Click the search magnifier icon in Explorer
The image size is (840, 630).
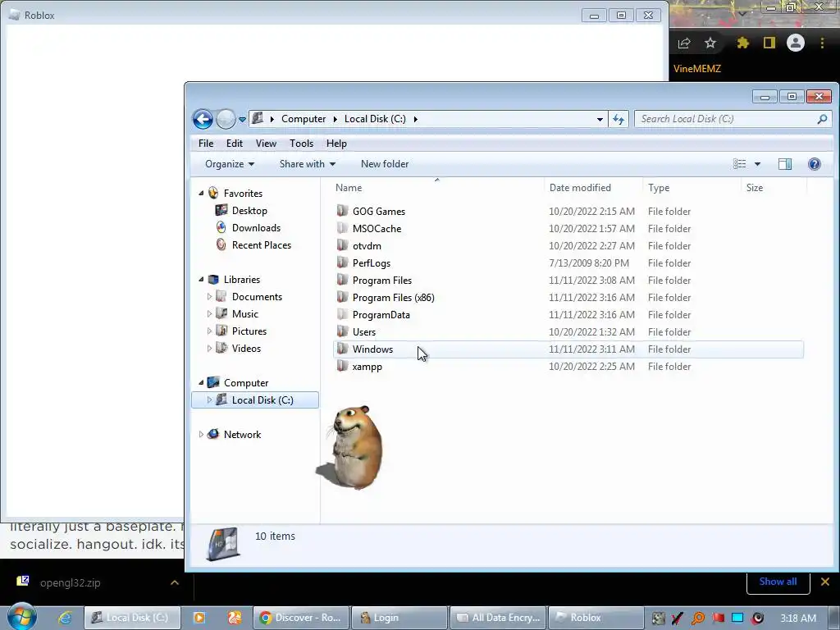click(822, 119)
